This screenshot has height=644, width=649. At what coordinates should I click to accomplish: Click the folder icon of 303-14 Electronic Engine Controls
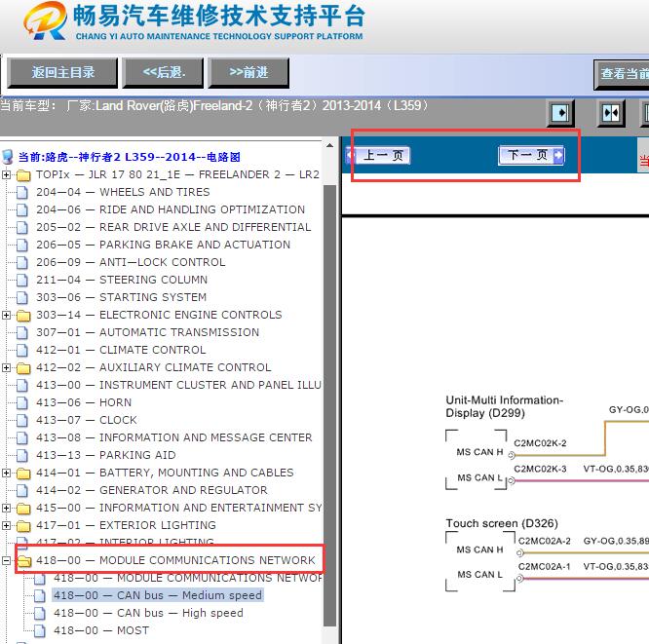click(23, 316)
